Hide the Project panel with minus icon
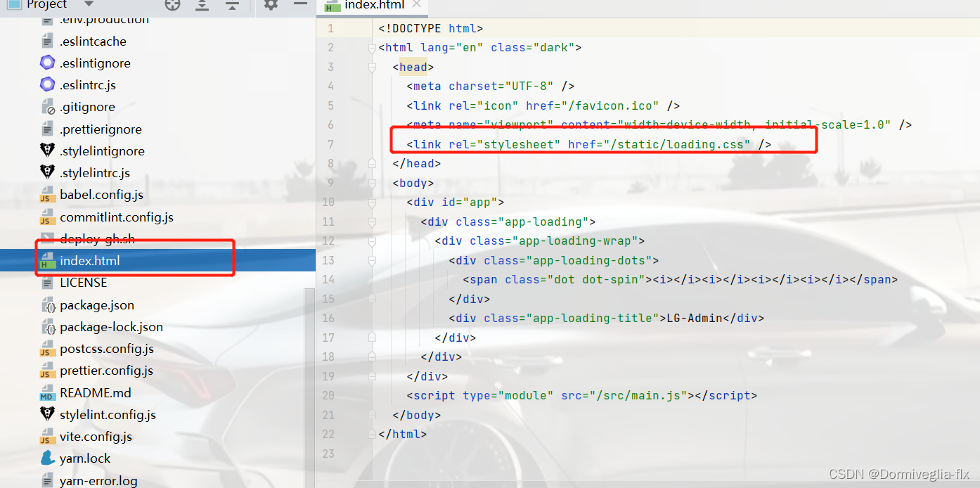This screenshot has width=980, height=488. pyautogui.click(x=300, y=4)
